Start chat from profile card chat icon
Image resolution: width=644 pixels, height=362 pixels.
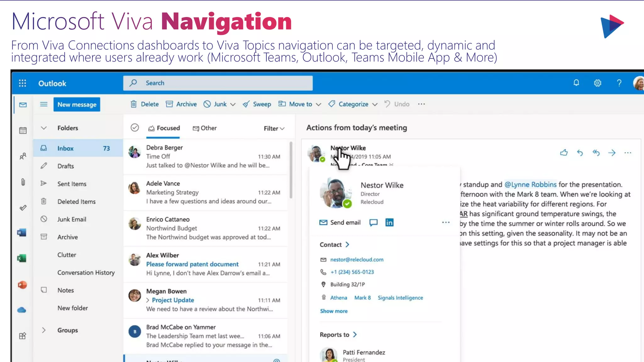coord(373,222)
